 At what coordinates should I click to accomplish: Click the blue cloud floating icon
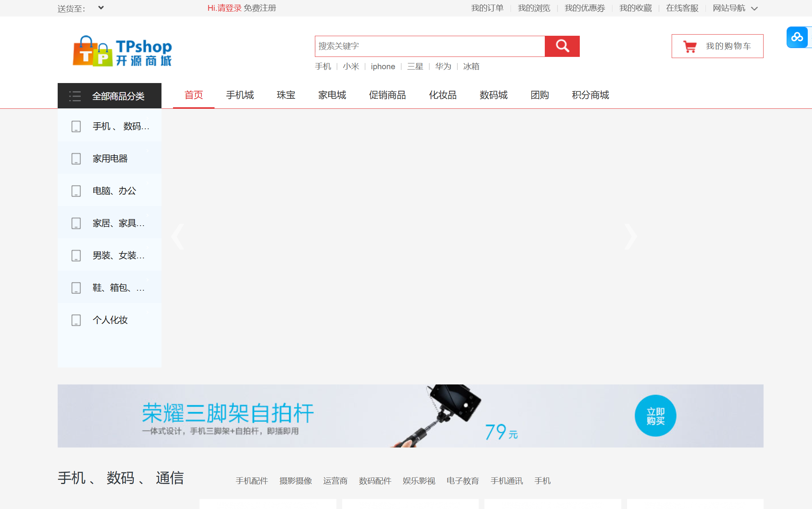click(x=797, y=37)
